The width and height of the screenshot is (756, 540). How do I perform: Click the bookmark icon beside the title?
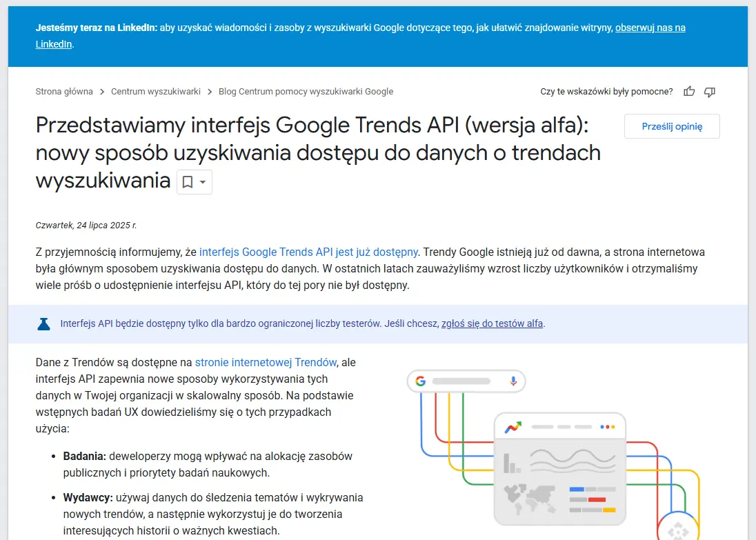point(188,182)
